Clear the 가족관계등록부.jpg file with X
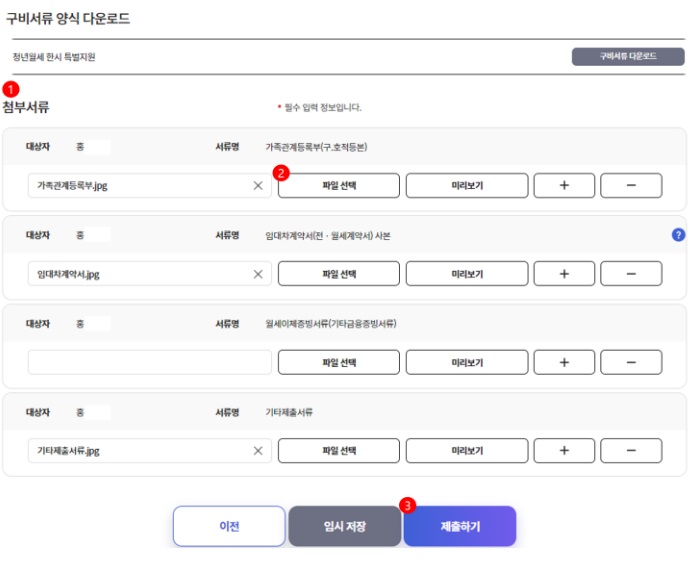 coord(258,186)
